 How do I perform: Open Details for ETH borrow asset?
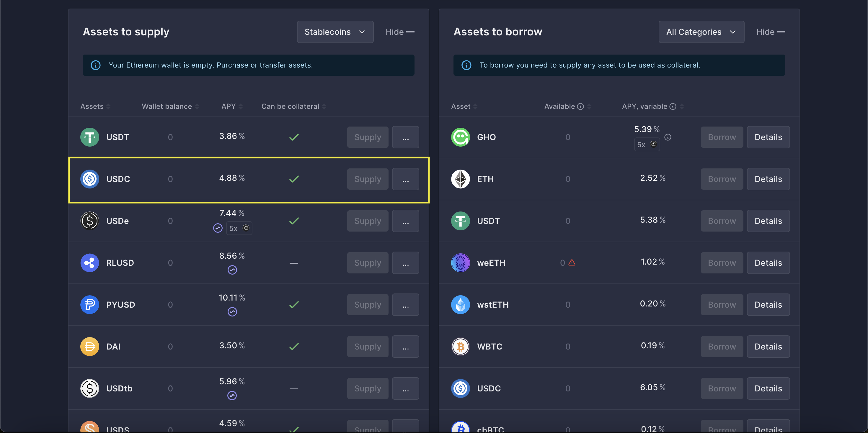(768, 179)
